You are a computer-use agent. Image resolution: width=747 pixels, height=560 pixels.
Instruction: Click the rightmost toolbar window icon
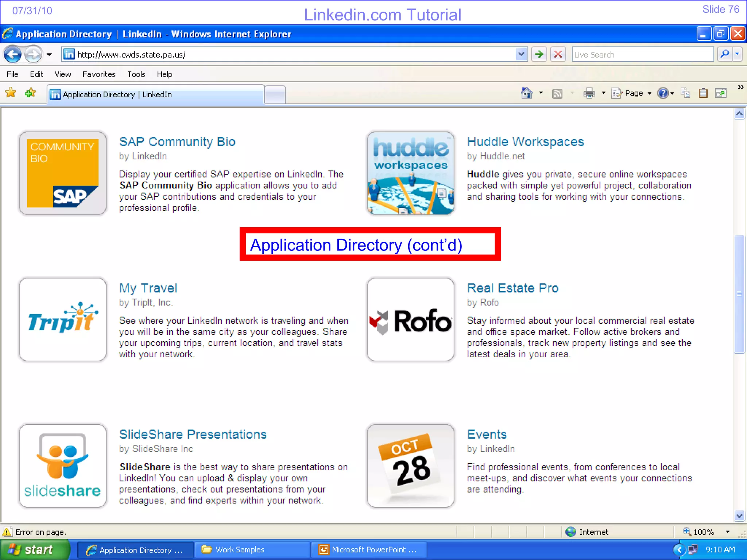(x=721, y=93)
